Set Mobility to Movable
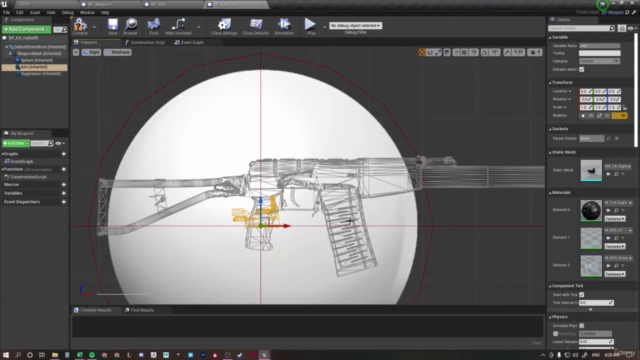This screenshot has height=360, width=640. coord(620,116)
